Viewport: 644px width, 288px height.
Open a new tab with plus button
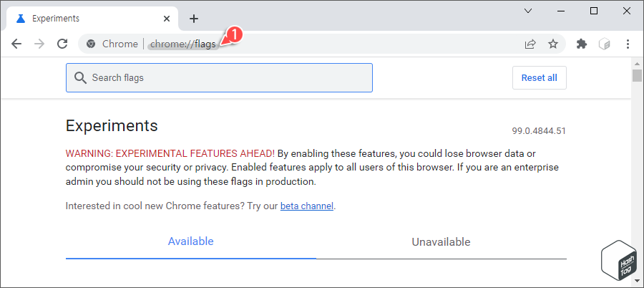pyautogui.click(x=194, y=19)
